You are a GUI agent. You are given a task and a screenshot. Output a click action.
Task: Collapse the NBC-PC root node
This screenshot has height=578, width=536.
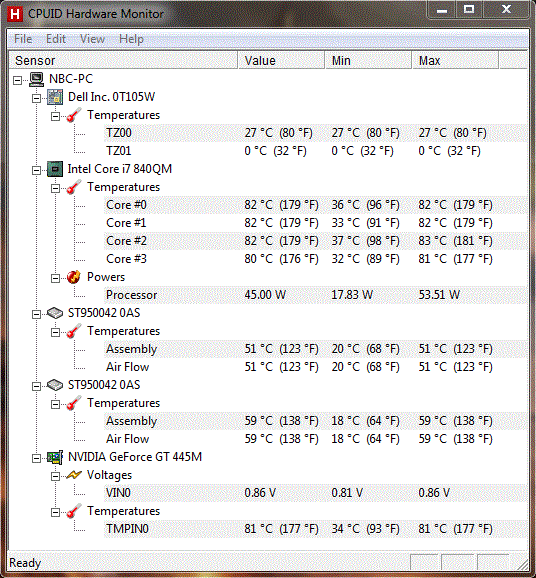18,80
